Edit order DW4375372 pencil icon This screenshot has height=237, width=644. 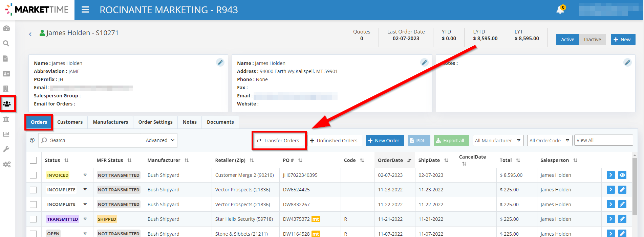pyautogui.click(x=622, y=219)
